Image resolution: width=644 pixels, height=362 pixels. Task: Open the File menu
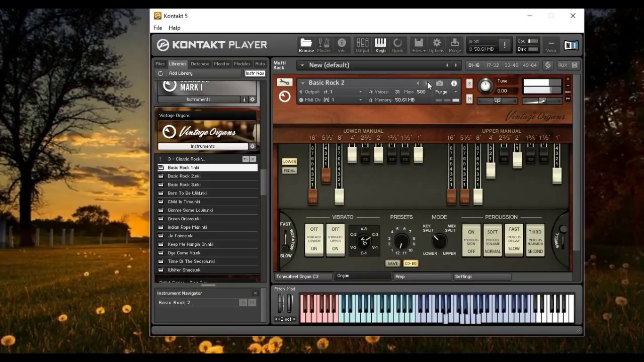[157, 28]
